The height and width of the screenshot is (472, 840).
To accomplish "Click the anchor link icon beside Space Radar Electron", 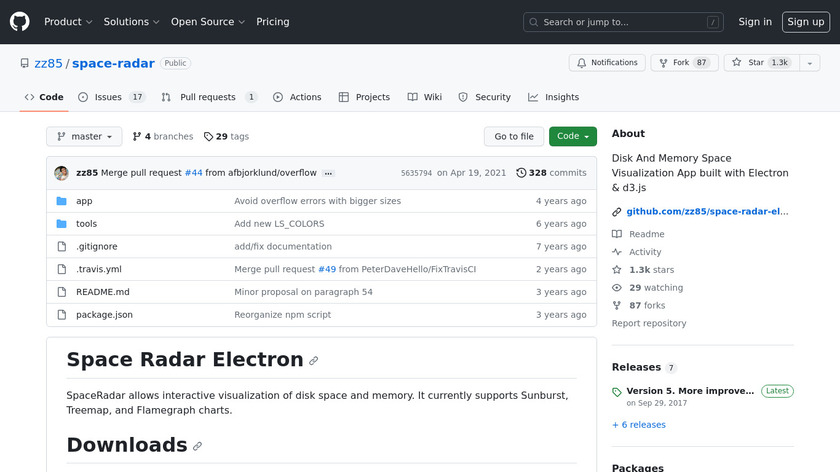I will click(314, 361).
